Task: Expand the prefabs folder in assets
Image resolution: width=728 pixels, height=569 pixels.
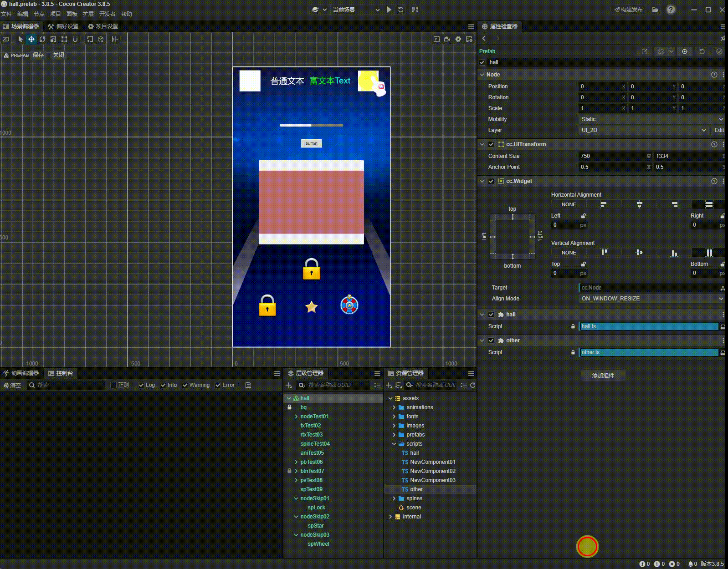Action: (x=394, y=435)
